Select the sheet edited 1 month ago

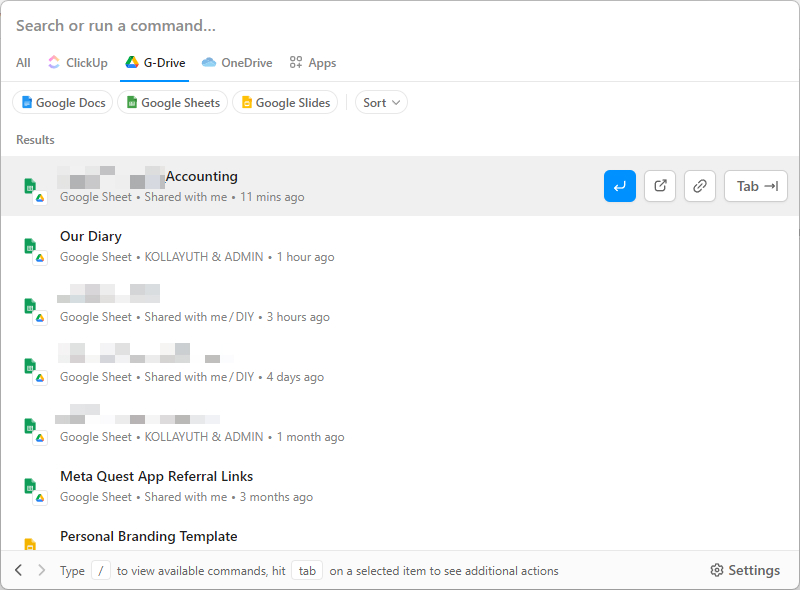click(x=400, y=426)
